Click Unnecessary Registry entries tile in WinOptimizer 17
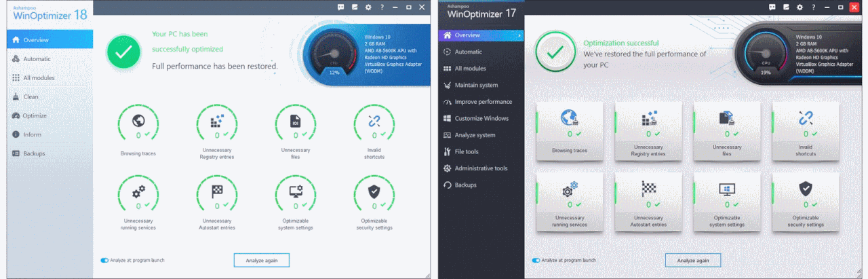The image size is (868, 279). pos(648,131)
